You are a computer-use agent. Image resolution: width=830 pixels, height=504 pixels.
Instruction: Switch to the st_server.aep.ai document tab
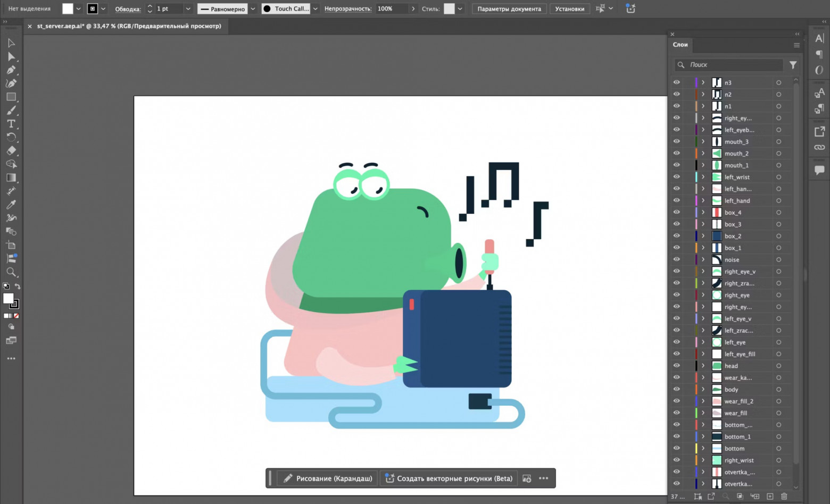(x=129, y=26)
